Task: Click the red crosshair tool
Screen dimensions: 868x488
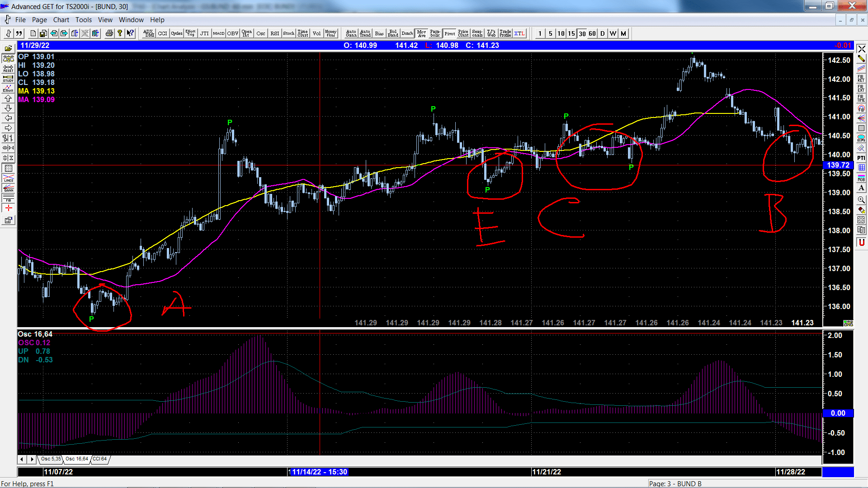Action: pyautogui.click(x=8, y=208)
